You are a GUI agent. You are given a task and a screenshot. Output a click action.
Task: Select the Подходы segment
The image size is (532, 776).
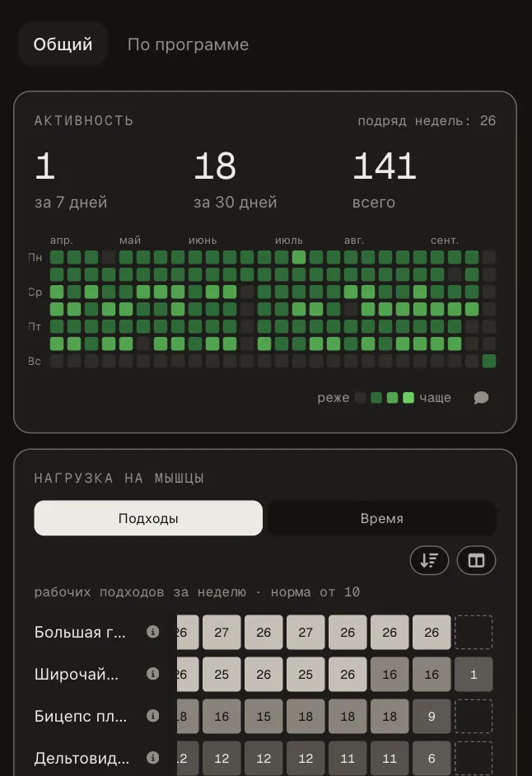pyautogui.click(x=148, y=518)
